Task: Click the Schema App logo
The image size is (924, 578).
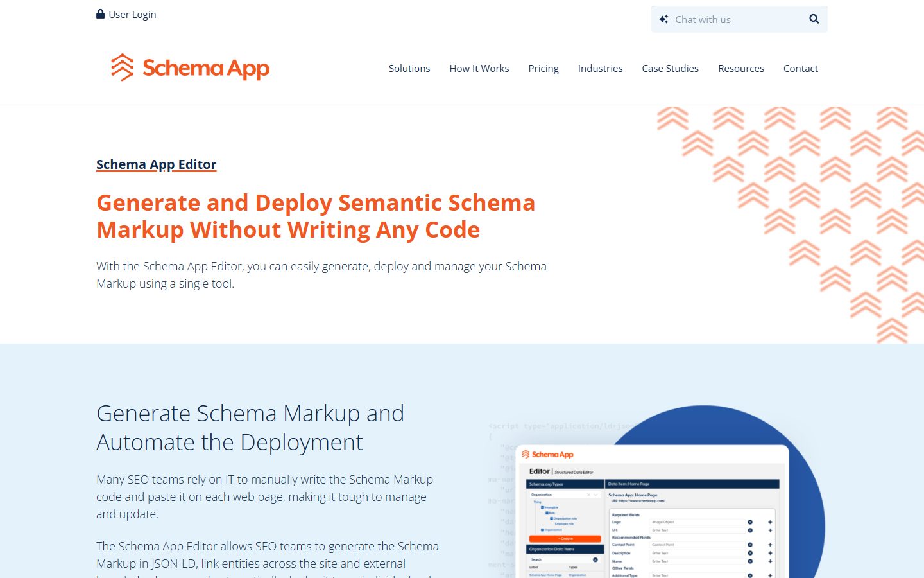Action: [x=190, y=67]
